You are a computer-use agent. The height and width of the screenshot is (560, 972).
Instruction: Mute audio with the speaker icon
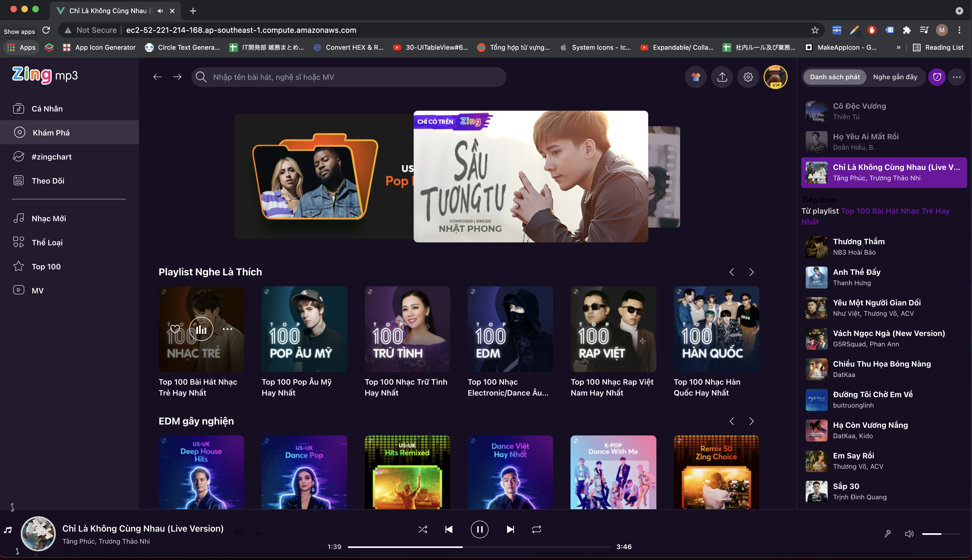(x=909, y=534)
